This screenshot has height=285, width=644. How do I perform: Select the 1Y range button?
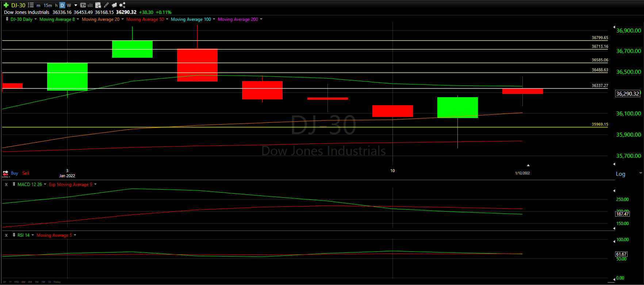pos(10,282)
